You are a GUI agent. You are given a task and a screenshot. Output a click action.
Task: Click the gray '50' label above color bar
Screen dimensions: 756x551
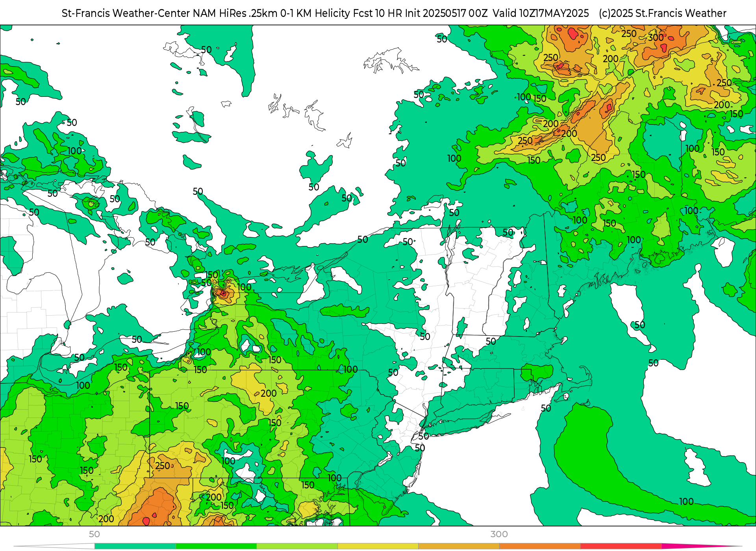point(94,534)
